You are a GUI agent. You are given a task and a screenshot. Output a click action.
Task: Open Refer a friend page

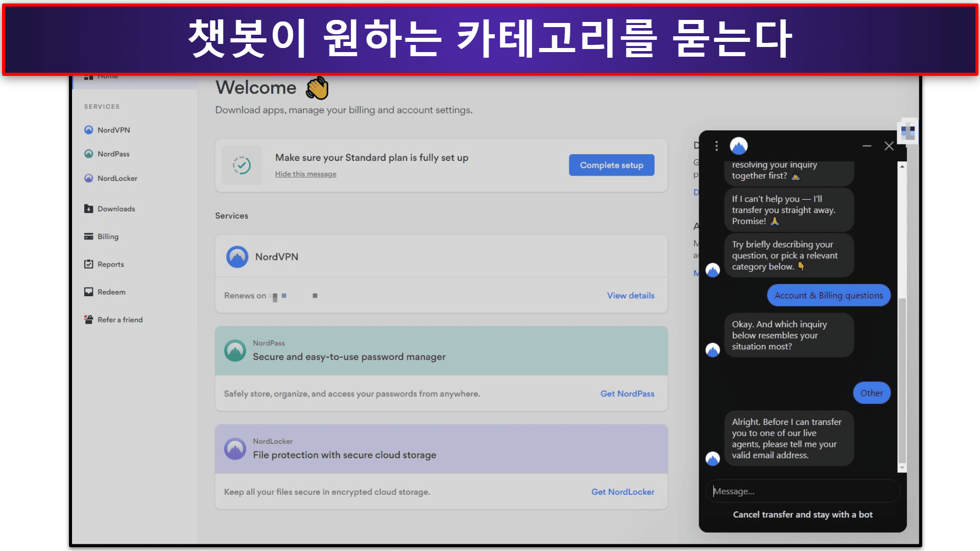(x=120, y=320)
